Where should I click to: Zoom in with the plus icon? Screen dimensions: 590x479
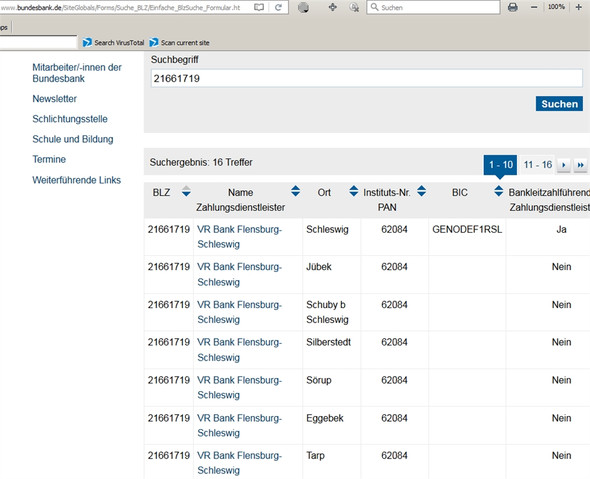[579, 7]
